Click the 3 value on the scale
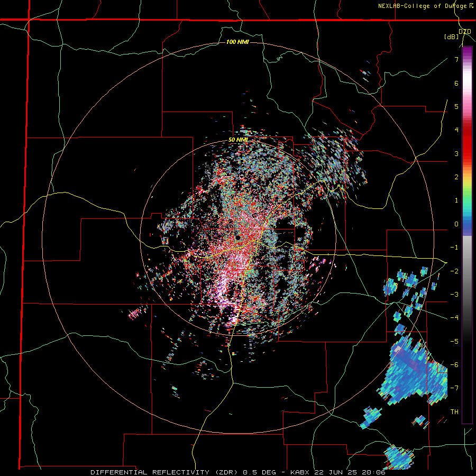This screenshot has height=476, width=476. (x=456, y=153)
